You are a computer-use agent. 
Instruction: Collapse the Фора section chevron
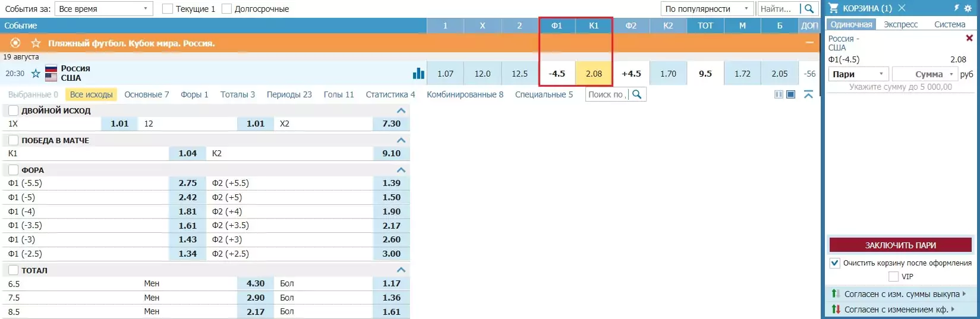pyautogui.click(x=401, y=170)
